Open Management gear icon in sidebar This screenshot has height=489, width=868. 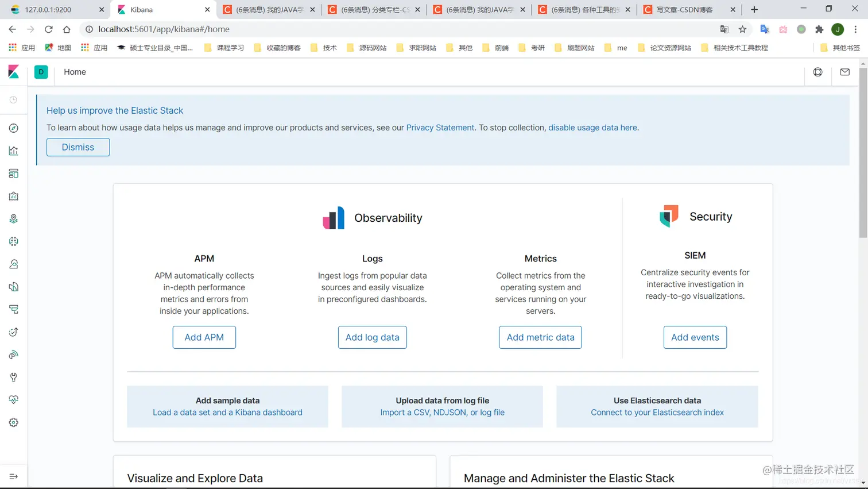(x=14, y=422)
